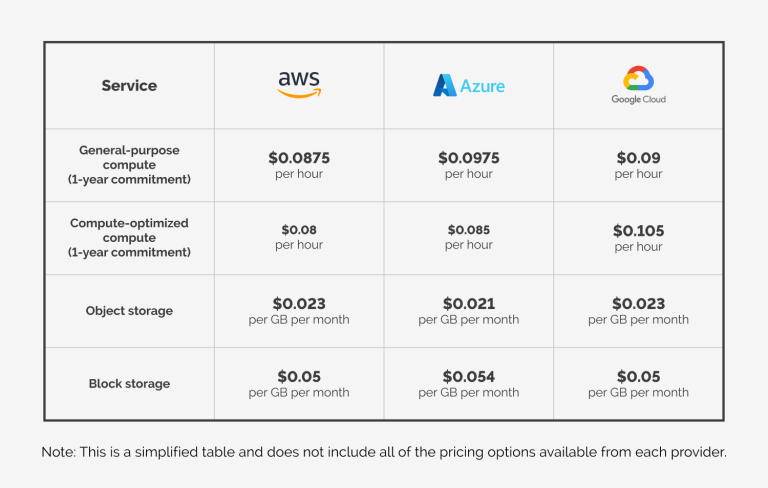Click AWS object storage price $0.023
The image size is (768, 488).
pyautogui.click(x=299, y=304)
